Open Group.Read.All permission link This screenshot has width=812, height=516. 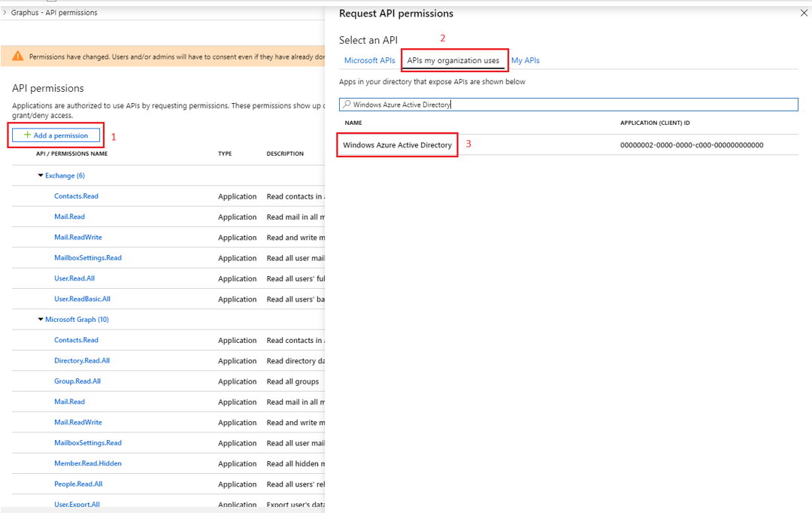click(x=77, y=381)
